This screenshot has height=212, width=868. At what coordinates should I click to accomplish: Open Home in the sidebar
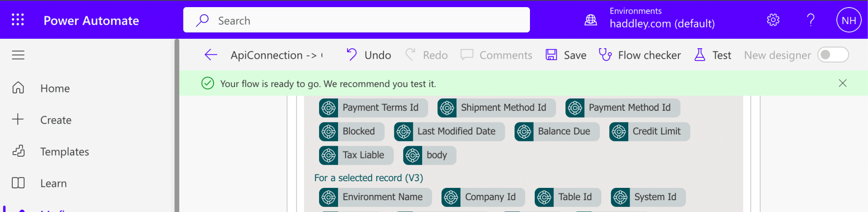click(x=55, y=88)
